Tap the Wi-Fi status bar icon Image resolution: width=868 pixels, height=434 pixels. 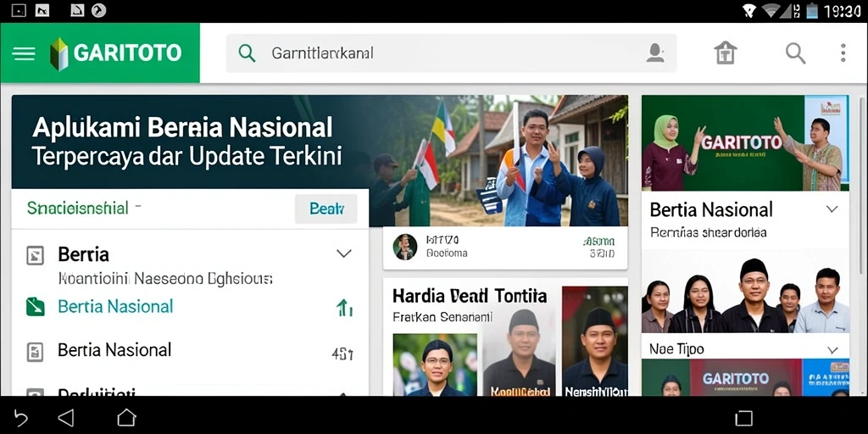click(771, 11)
